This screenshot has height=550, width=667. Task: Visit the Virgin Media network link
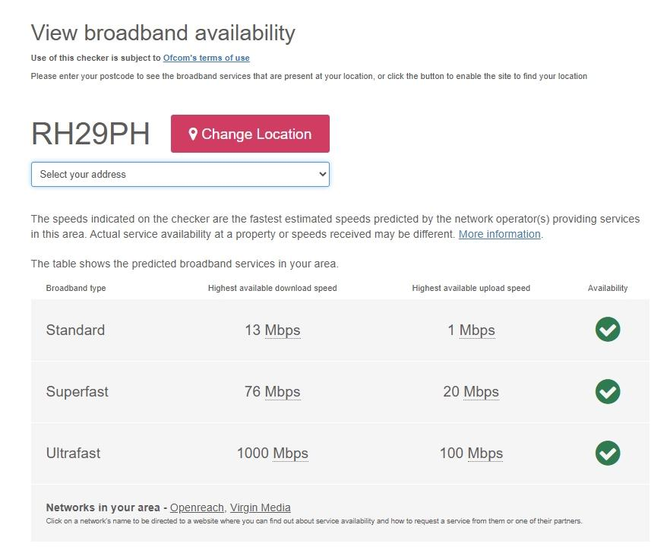pos(260,507)
